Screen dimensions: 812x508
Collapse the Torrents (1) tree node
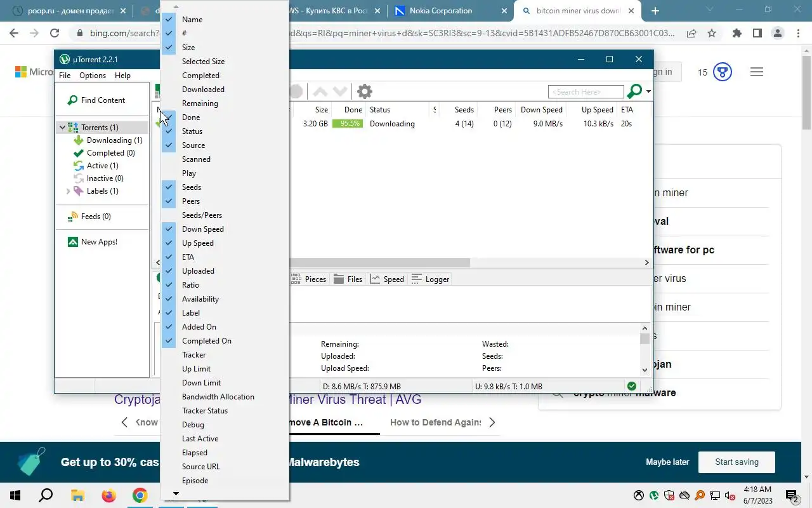pos(62,128)
